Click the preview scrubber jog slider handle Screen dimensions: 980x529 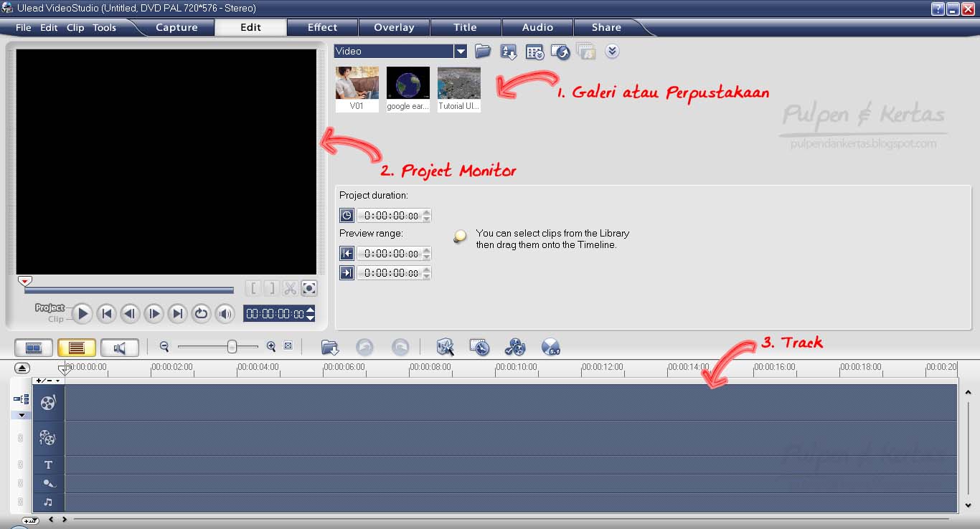25,281
